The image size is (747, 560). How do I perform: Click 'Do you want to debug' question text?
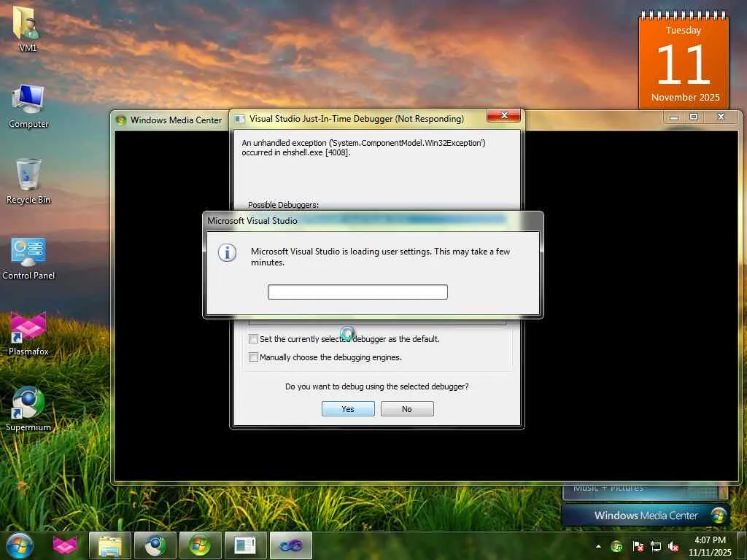[377, 386]
